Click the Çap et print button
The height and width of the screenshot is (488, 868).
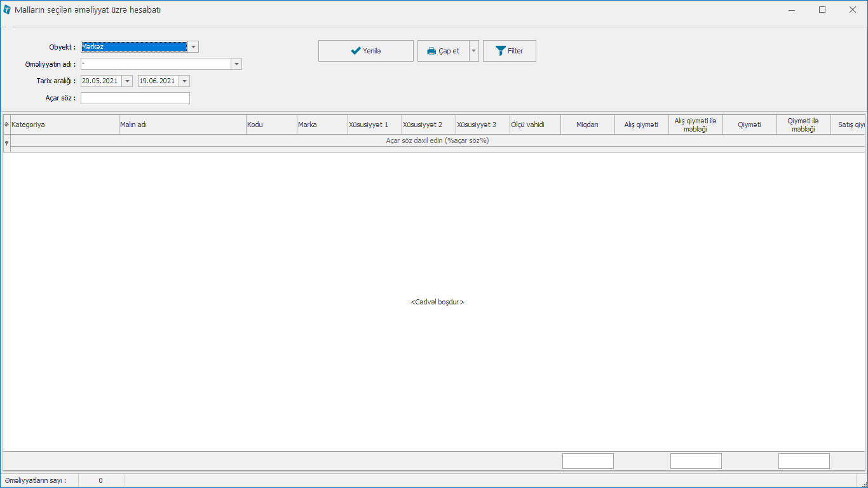[443, 51]
